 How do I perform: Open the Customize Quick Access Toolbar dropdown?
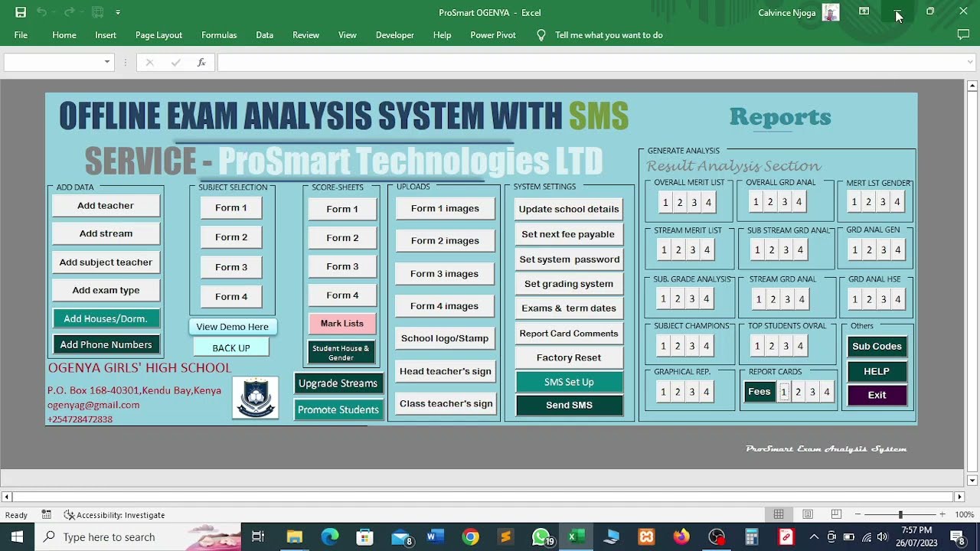coord(117,12)
